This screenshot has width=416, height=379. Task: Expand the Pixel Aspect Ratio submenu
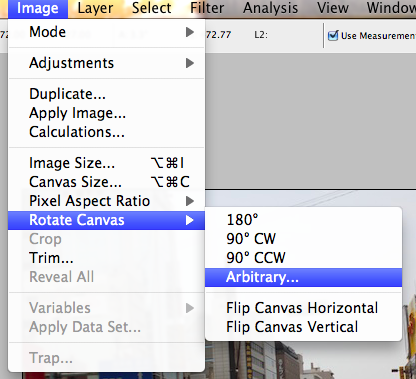pyautogui.click(x=106, y=201)
